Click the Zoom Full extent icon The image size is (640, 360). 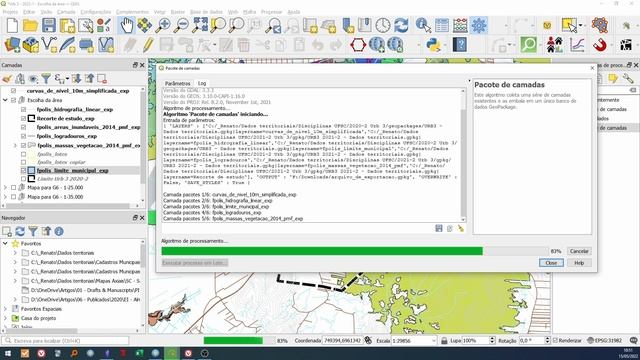pos(200,26)
